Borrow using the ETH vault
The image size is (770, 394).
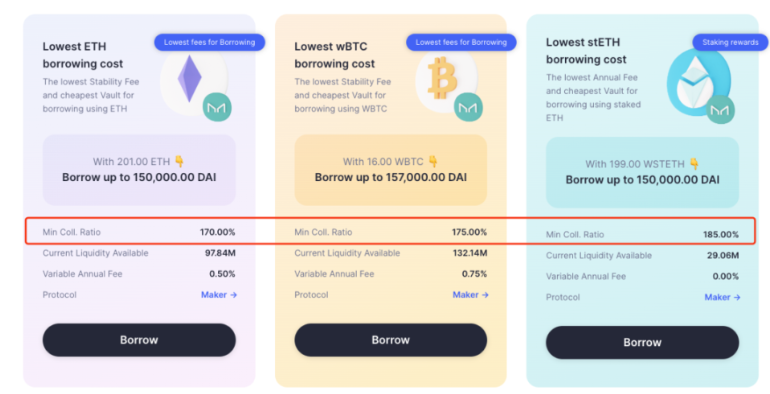pos(139,340)
